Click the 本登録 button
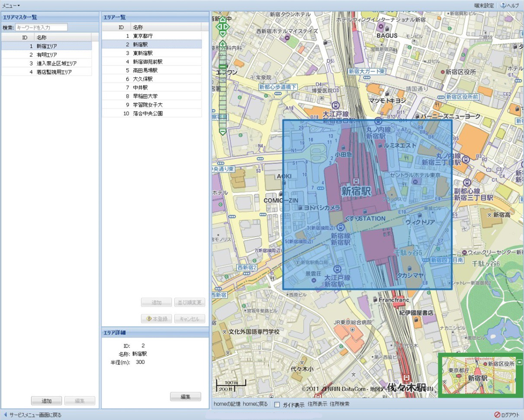 [x=156, y=319]
